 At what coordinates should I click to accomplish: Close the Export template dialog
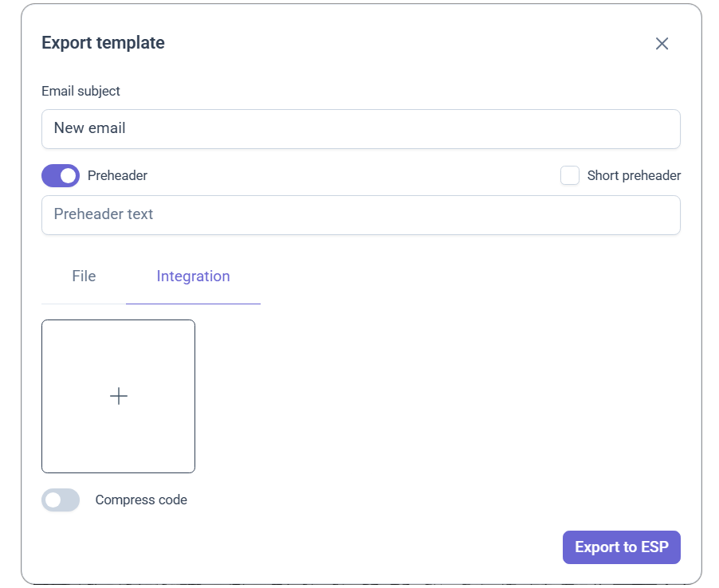[x=662, y=44]
